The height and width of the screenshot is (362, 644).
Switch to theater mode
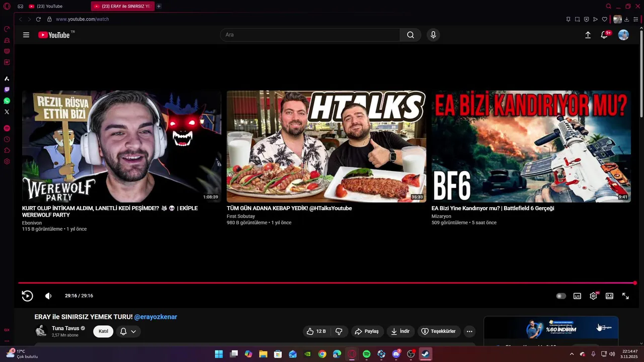coord(609,296)
